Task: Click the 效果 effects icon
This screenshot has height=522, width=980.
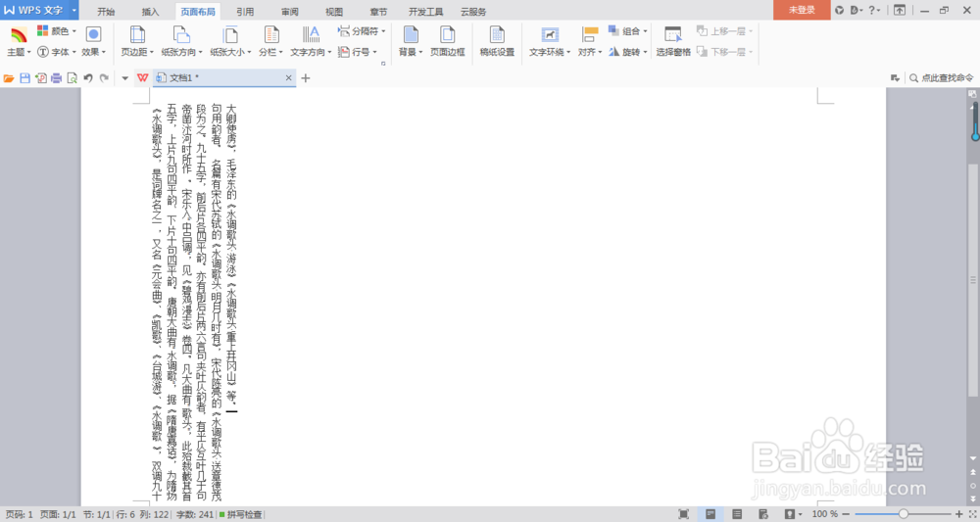Action: pos(93,34)
